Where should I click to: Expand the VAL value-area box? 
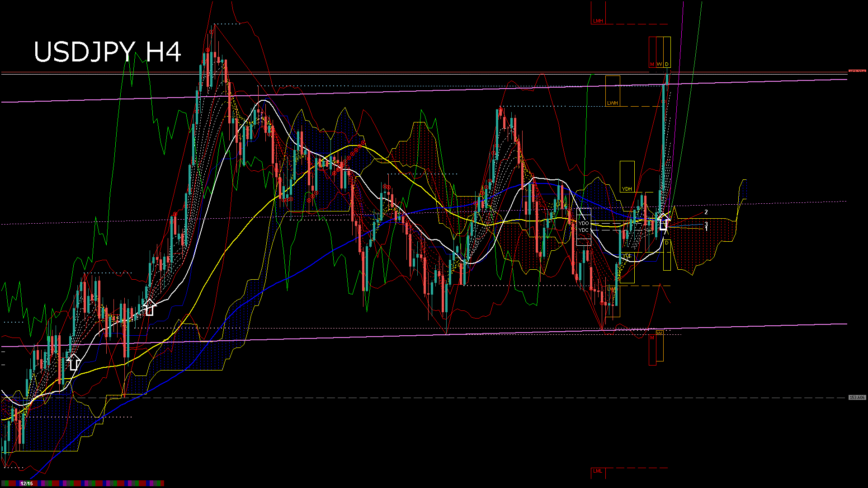tap(660, 333)
